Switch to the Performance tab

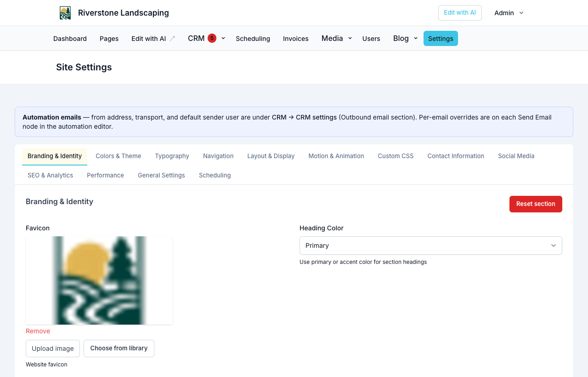[105, 175]
